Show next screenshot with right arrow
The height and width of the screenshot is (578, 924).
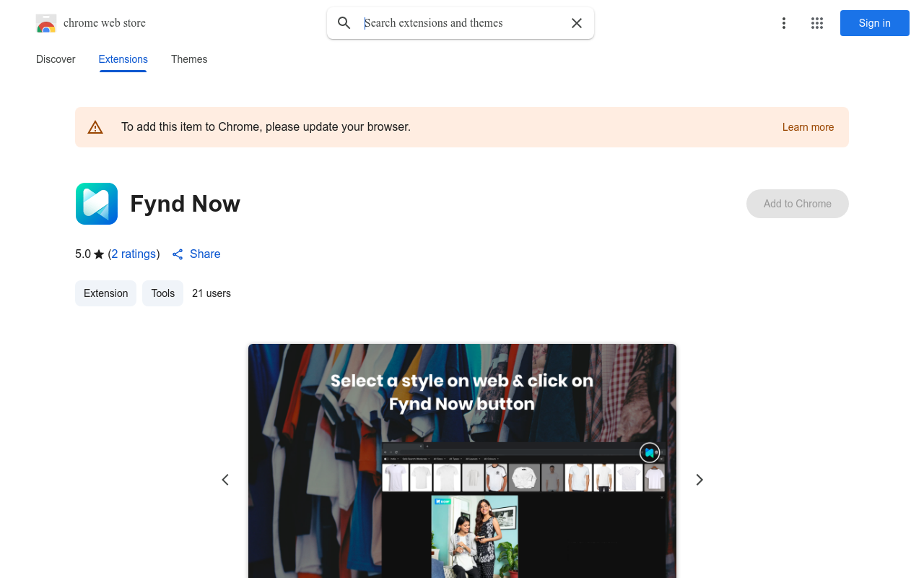(x=699, y=480)
